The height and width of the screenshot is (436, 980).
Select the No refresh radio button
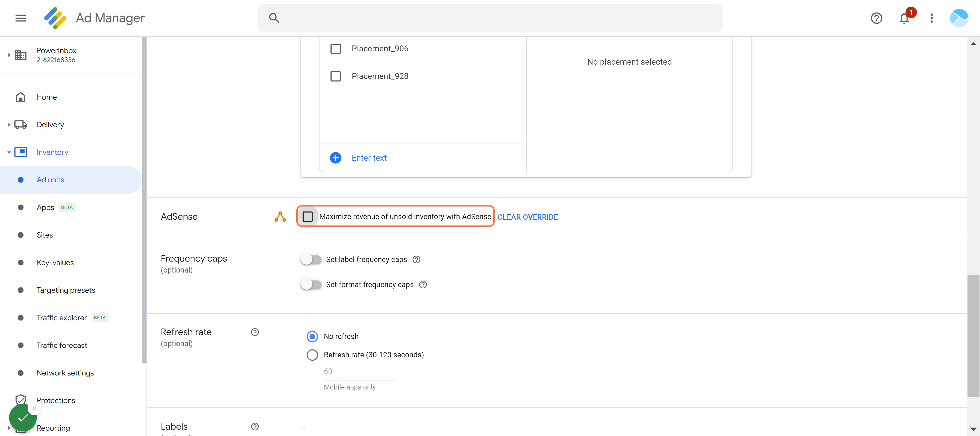point(312,337)
